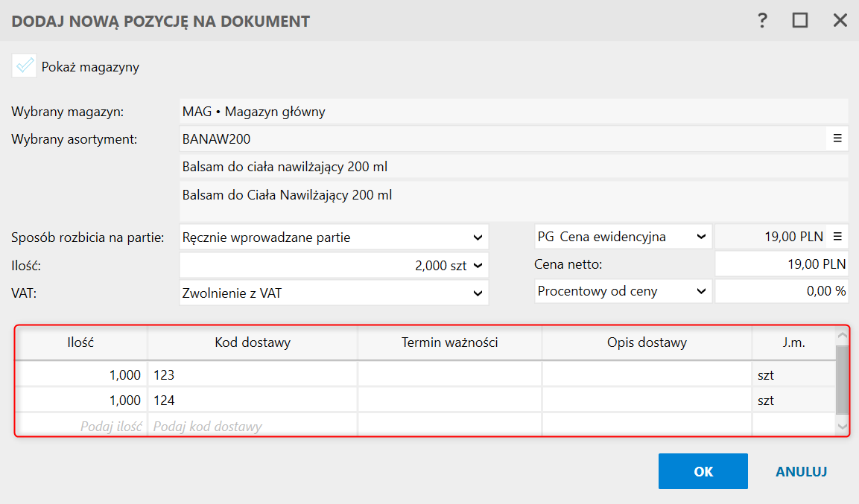Click the Podaj kod dostawy empty cell
The width and height of the screenshot is (859, 504).
[x=253, y=427]
